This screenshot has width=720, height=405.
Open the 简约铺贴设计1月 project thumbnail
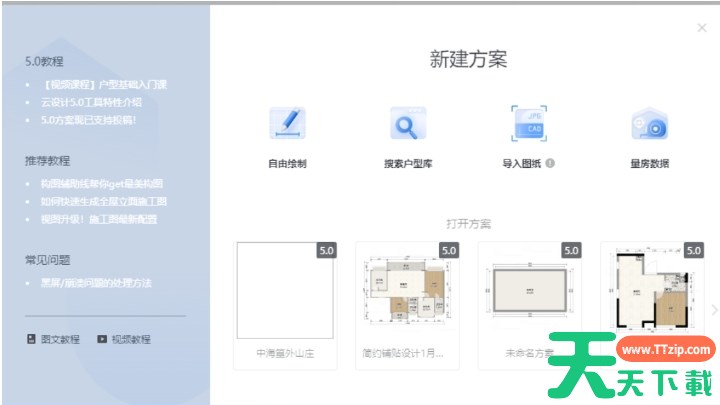405,292
